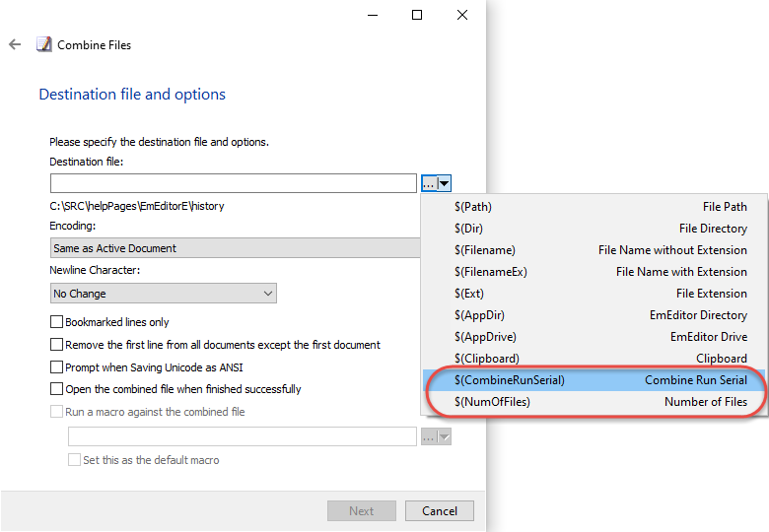Click the Cancel button

(440, 511)
